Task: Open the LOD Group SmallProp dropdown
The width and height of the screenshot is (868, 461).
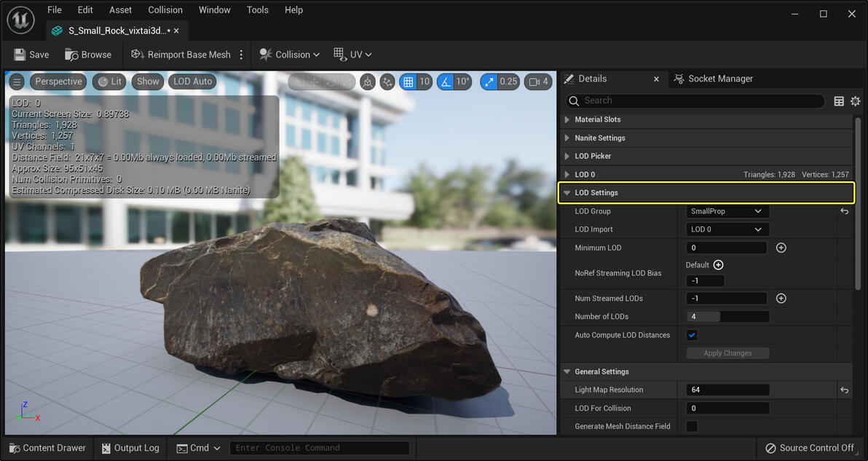Action: pyautogui.click(x=727, y=211)
